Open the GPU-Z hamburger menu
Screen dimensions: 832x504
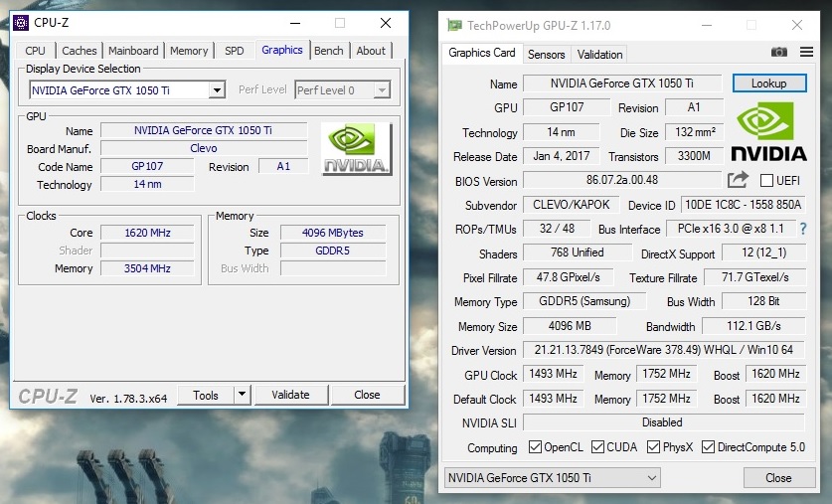[x=806, y=52]
